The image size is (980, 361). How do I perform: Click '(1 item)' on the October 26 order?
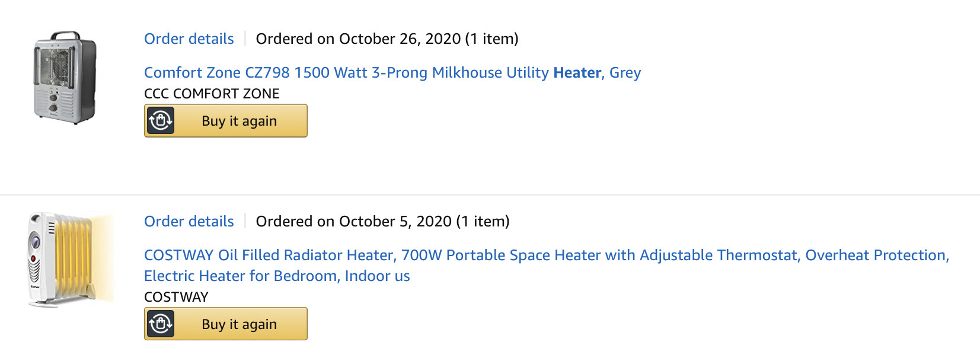[x=491, y=39]
